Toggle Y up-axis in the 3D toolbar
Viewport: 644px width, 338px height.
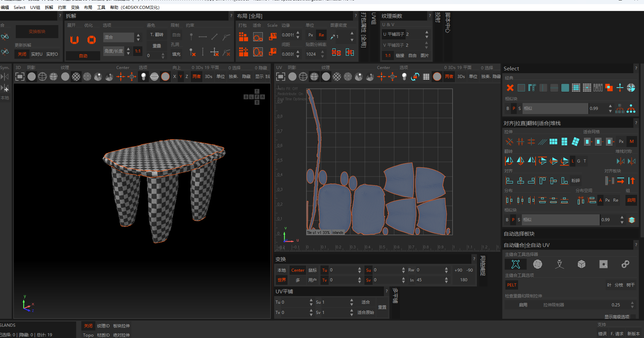tap(180, 77)
